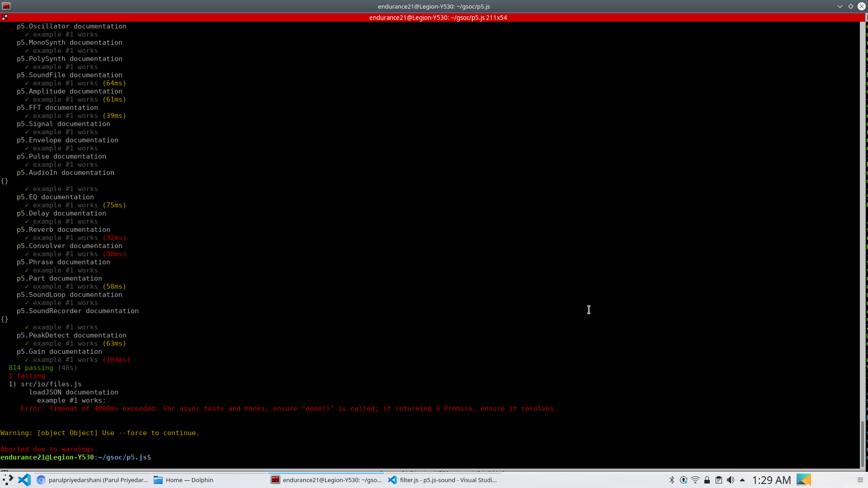Click the clock showing 1:29 AM
This screenshot has height=488, width=868.
tap(771, 480)
